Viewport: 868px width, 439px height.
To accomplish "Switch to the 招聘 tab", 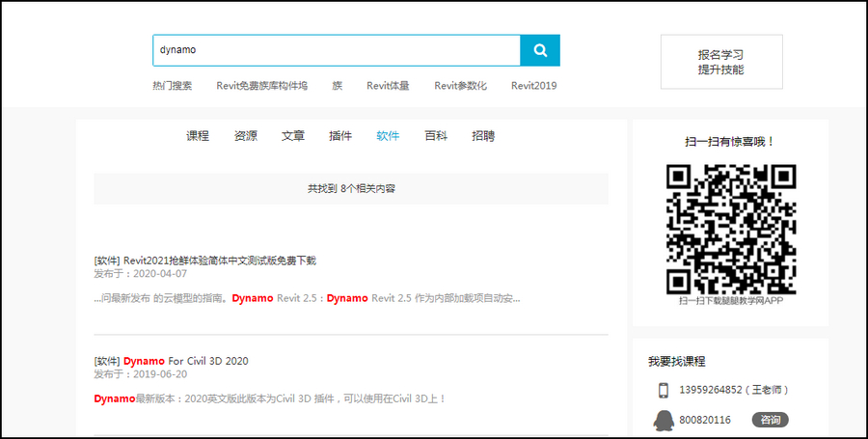I will (483, 136).
